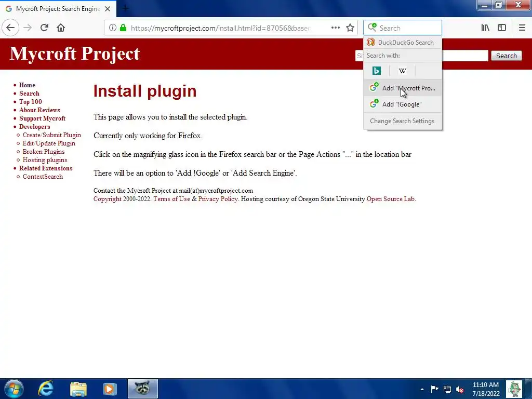Image resolution: width=532 pixels, height=399 pixels.
Task: Bookmark this page with the star
Action: pyautogui.click(x=350, y=28)
